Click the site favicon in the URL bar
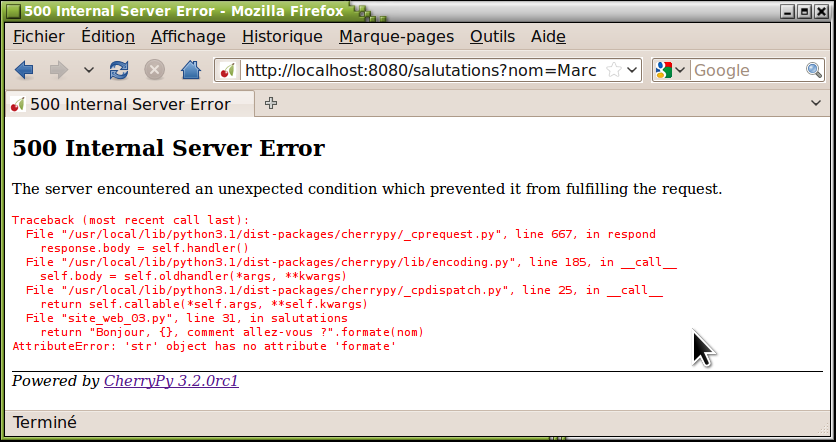This screenshot has height=442, width=836. pyautogui.click(x=228, y=71)
